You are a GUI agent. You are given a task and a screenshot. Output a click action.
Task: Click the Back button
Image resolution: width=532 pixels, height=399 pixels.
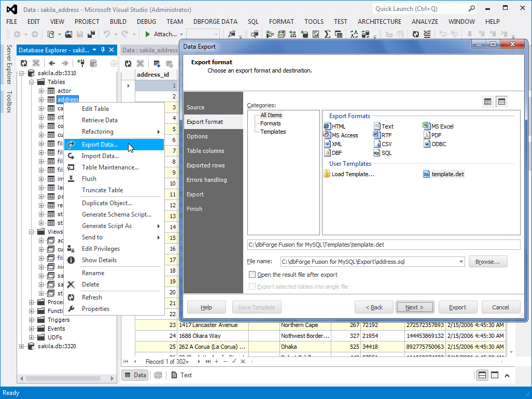point(374,307)
